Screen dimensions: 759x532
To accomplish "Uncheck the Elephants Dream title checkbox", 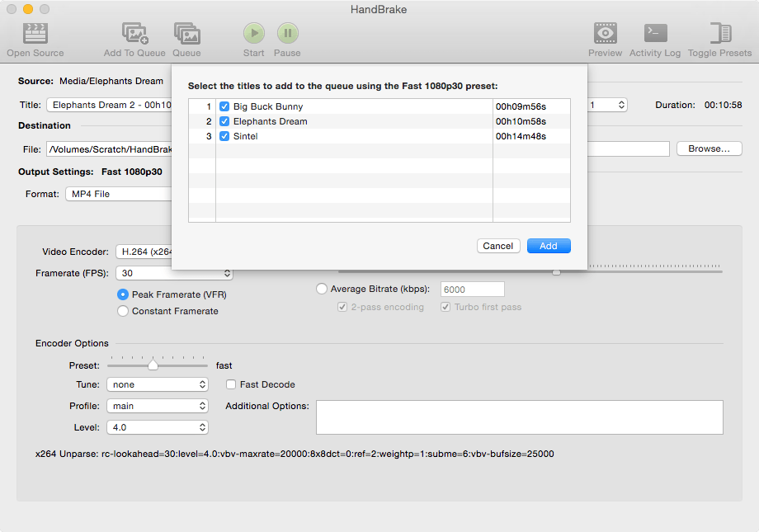I will 224,121.
